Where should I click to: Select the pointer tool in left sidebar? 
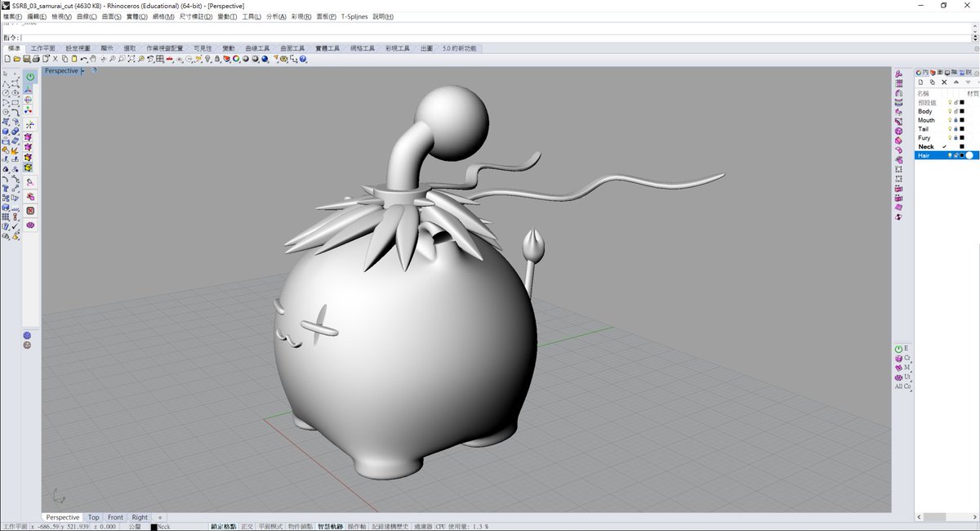click(6, 74)
